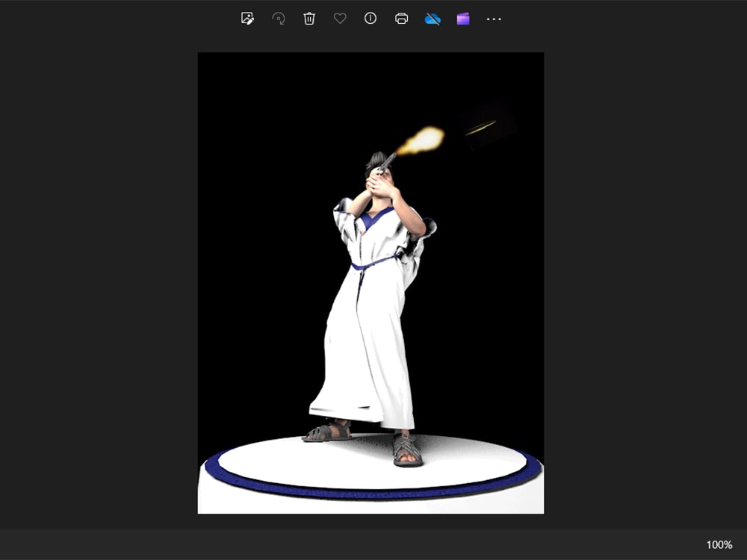Click the rotate image icon
This screenshot has width=747, height=560.
click(x=278, y=19)
